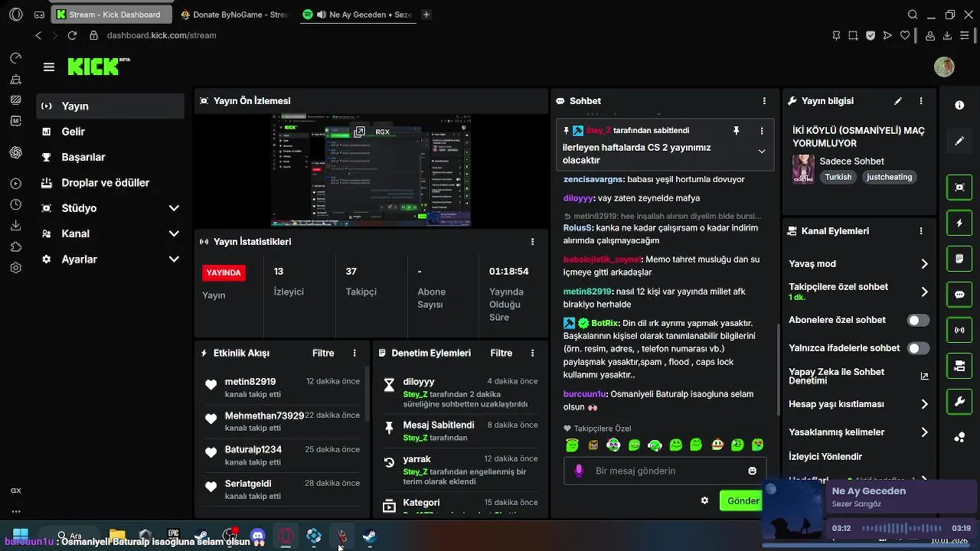Enable Abonelere özel sohbet switch

point(918,320)
